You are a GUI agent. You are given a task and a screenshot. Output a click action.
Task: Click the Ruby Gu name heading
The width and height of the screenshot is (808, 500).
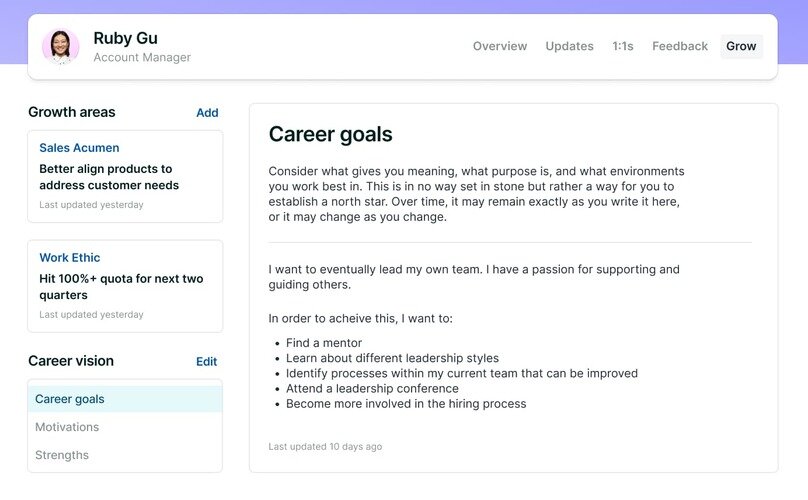(x=125, y=38)
